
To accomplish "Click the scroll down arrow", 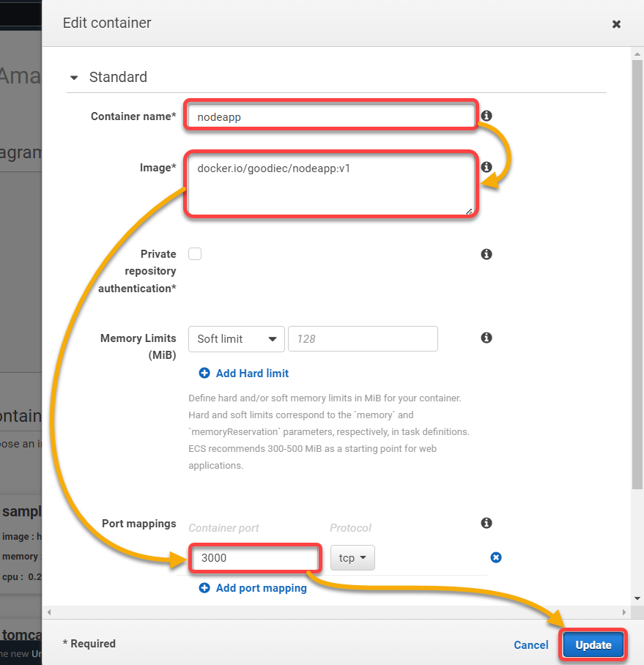I will tap(637, 598).
